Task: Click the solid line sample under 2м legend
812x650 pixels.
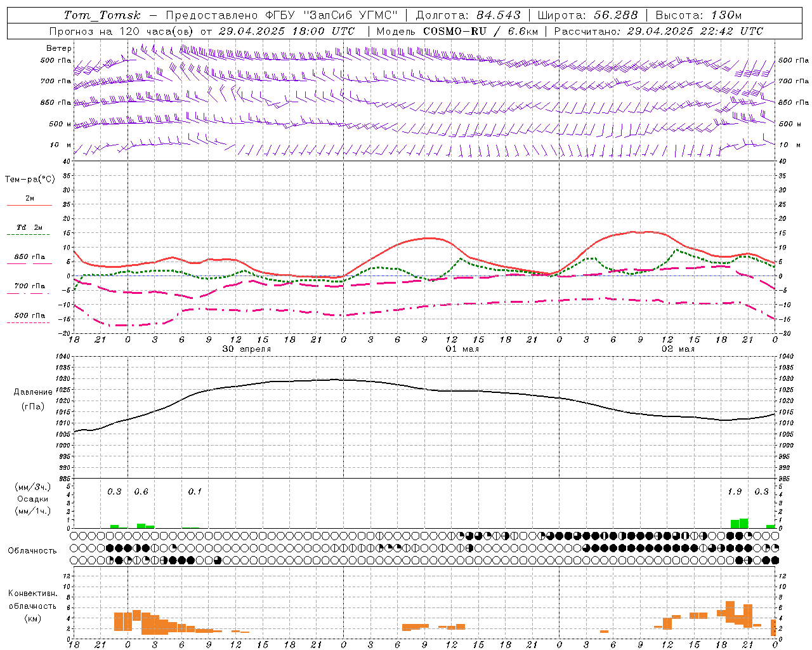Action: pyautogui.click(x=29, y=205)
